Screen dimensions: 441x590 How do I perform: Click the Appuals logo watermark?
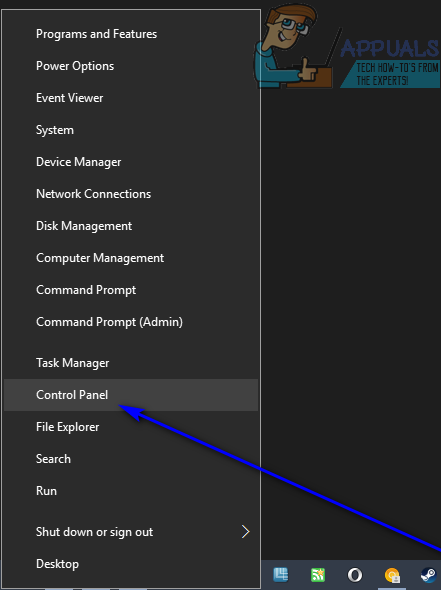(x=347, y=47)
